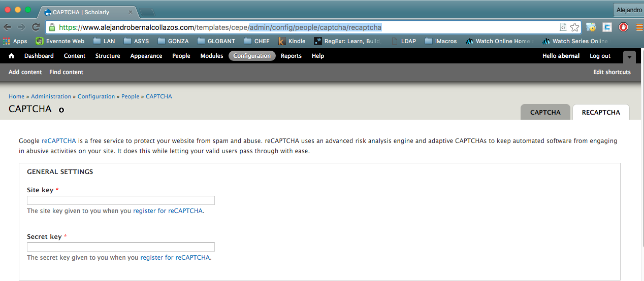644x281 pixels.
Task: Open the Alejandro profile button in Chrome
Action: 628,10
